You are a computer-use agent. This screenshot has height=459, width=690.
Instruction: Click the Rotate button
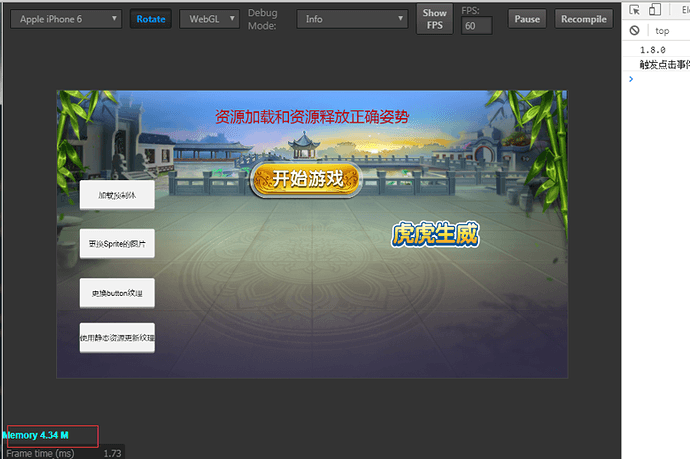[x=151, y=19]
